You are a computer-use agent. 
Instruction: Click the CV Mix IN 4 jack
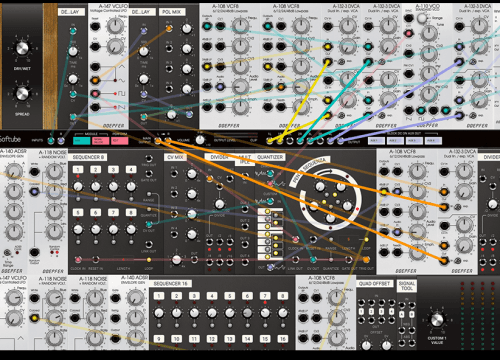174,234
